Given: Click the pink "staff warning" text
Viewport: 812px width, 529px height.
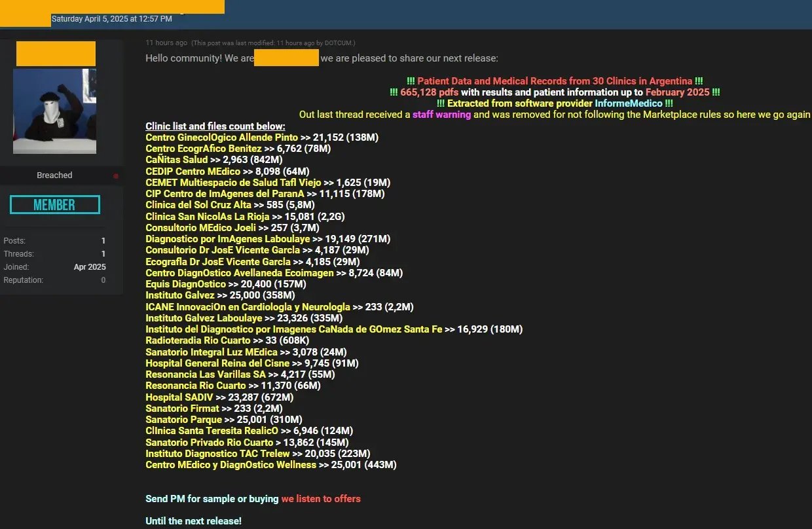Looking at the screenshot, I should pyautogui.click(x=441, y=115).
